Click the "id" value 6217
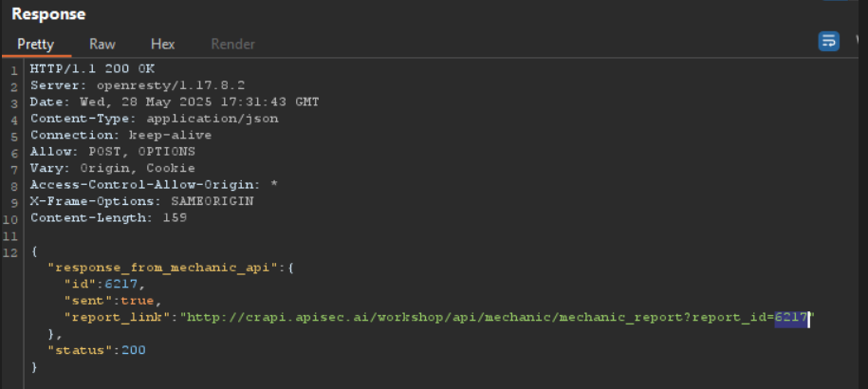 tap(121, 285)
